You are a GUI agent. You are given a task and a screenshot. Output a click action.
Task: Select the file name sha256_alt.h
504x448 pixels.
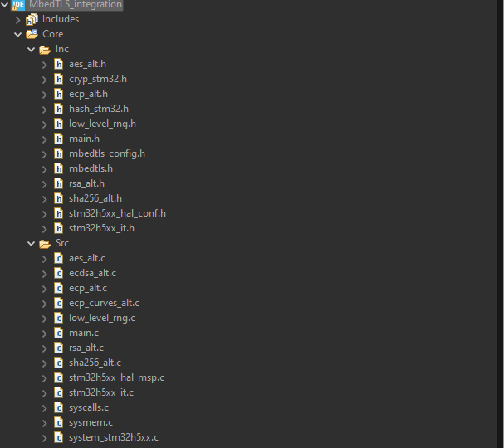click(95, 198)
